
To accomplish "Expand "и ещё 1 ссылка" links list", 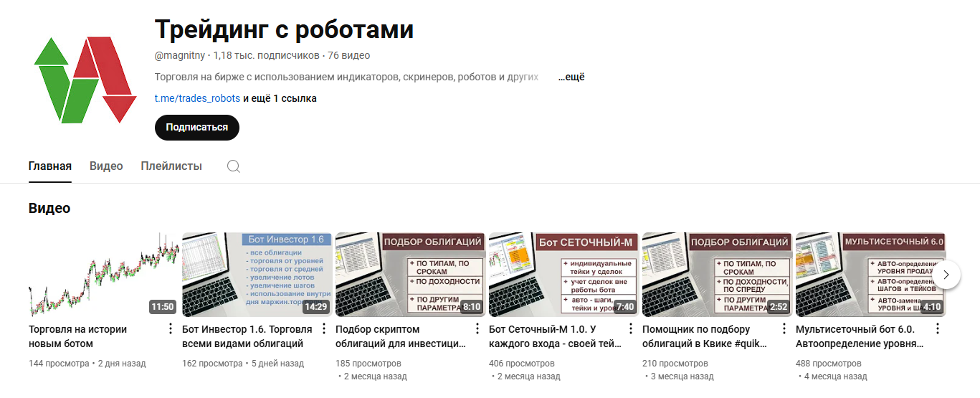I will coord(280,98).
